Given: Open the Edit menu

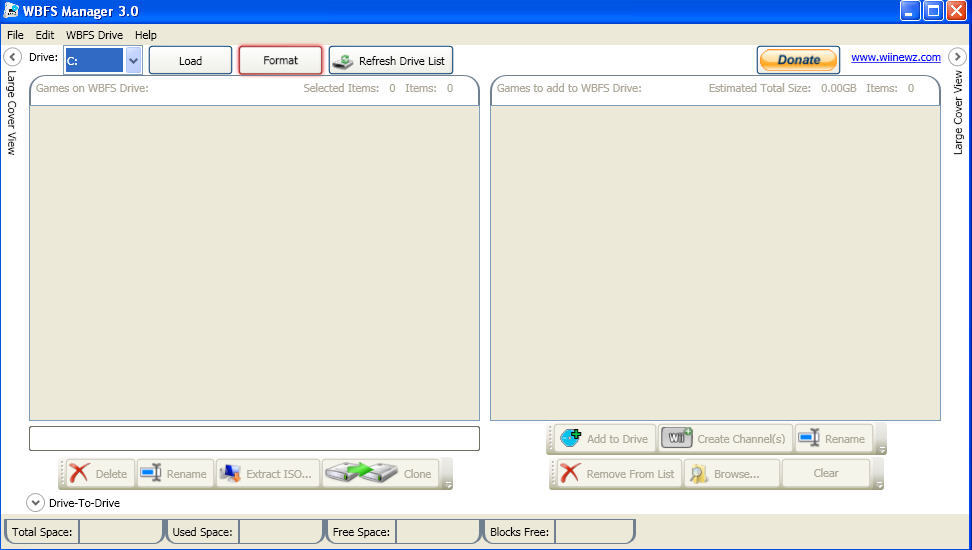Looking at the screenshot, I should click(44, 35).
